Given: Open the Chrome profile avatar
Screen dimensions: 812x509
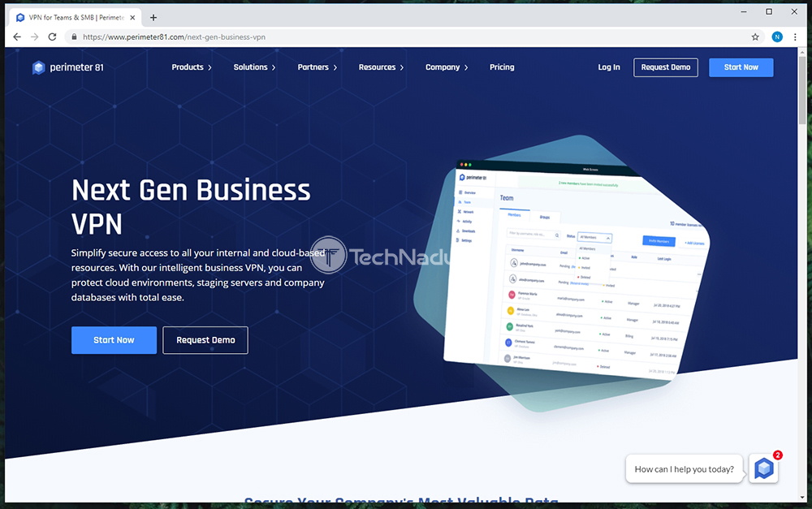Looking at the screenshot, I should click(x=777, y=37).
